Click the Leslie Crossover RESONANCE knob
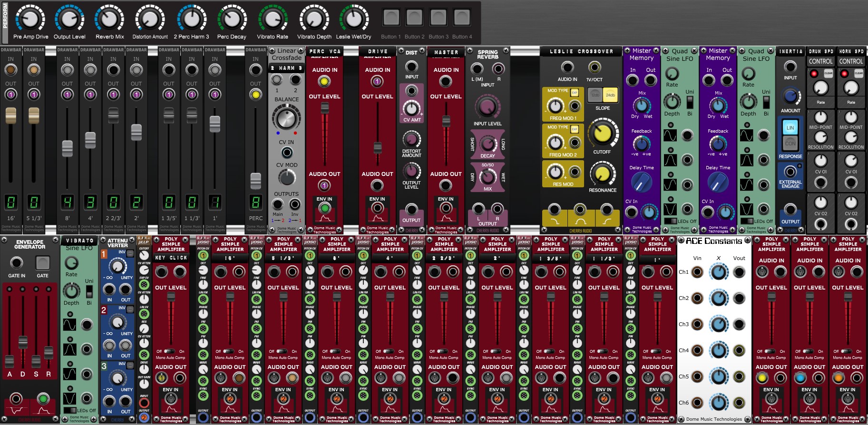Image resolution: width=868 pixels, height=425 pixels. click(603, 174)
